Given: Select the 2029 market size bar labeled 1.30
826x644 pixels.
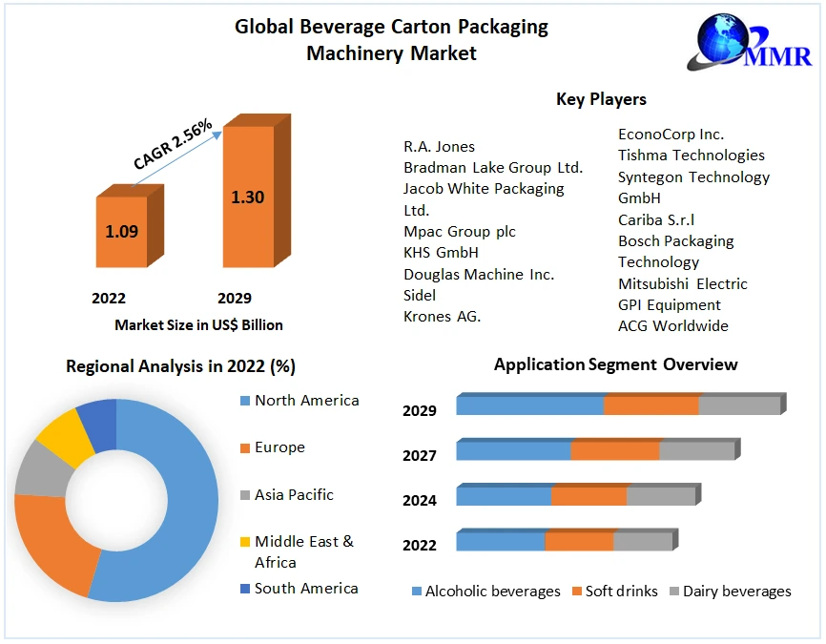Looking at the screenshot, I should point(248,197).
